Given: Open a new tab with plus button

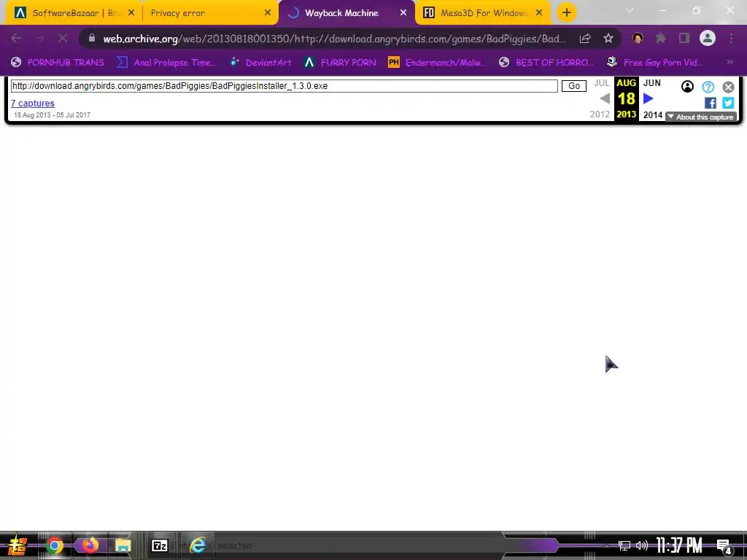Looking at the screenshot, I should [x=566, y=13].
